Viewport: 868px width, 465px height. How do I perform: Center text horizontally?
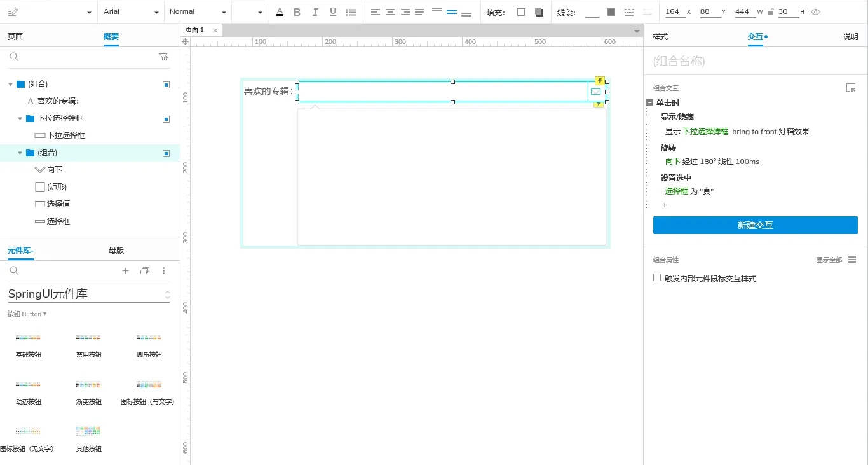coord(390,12)
